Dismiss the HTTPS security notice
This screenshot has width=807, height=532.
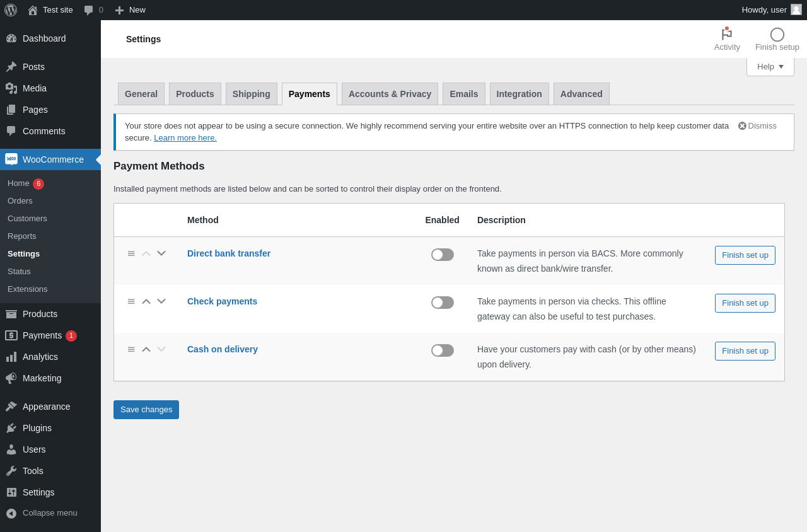(x=757, y=126)
